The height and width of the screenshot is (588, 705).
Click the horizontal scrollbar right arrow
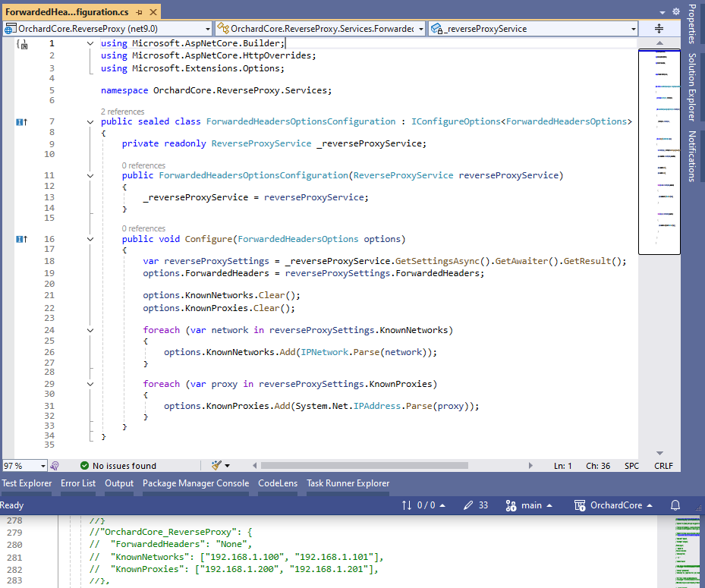(x=530, y=466)
